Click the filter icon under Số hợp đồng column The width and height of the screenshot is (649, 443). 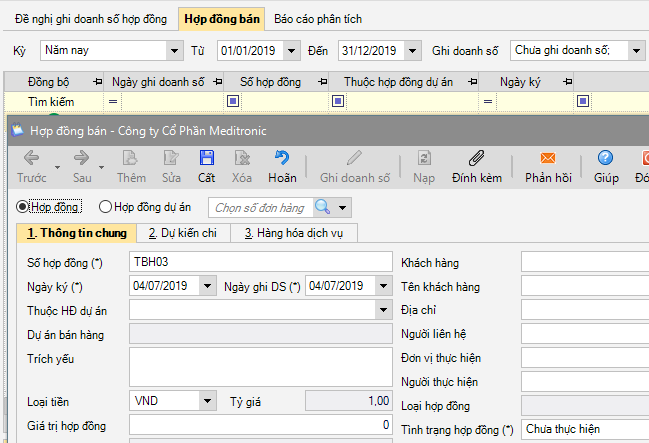pos(233,101)
